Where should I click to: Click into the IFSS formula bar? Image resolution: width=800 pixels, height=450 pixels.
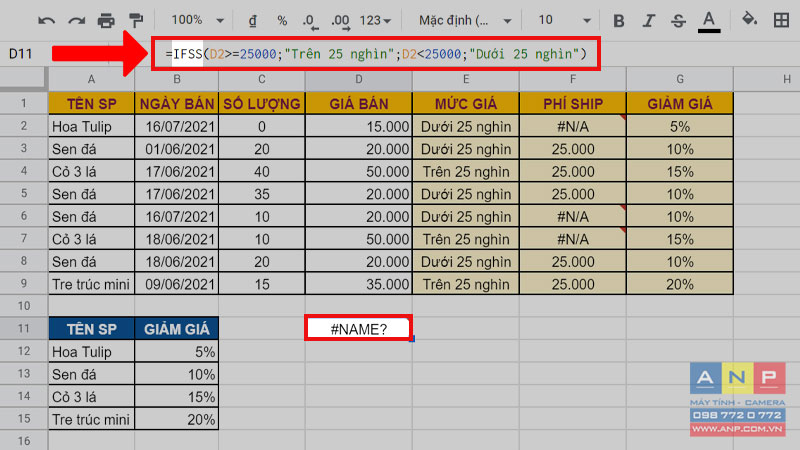tap(376, 54)
